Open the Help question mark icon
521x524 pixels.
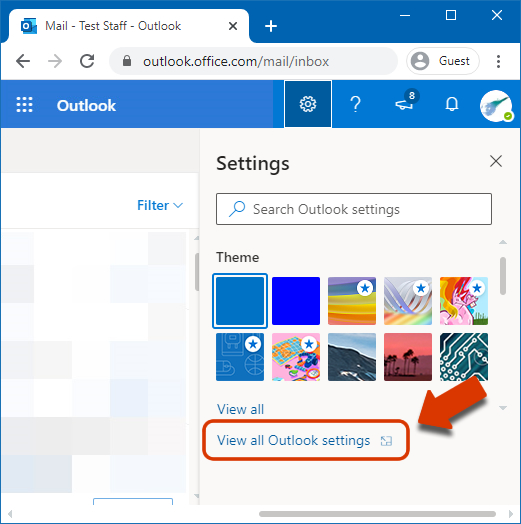point(356,104)
